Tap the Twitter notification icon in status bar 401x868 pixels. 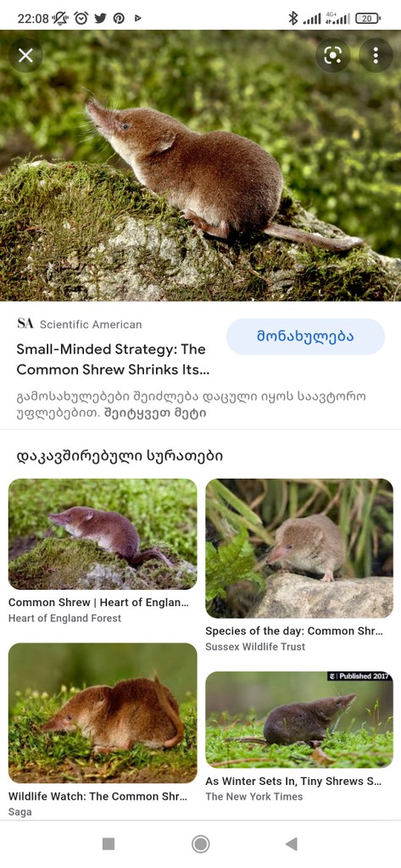(x=100, y=19)
